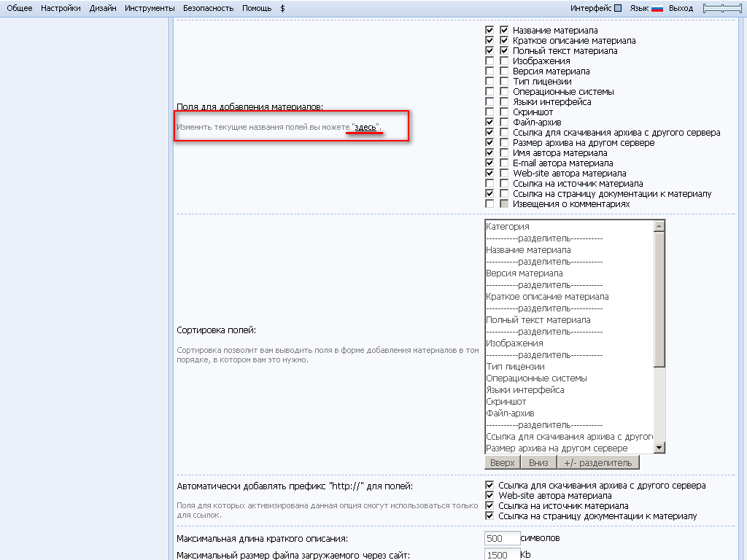This screenshot has width=747, height=560.
Task: Click the sorting list scroll-up arrow
Action: pos(659,226)
